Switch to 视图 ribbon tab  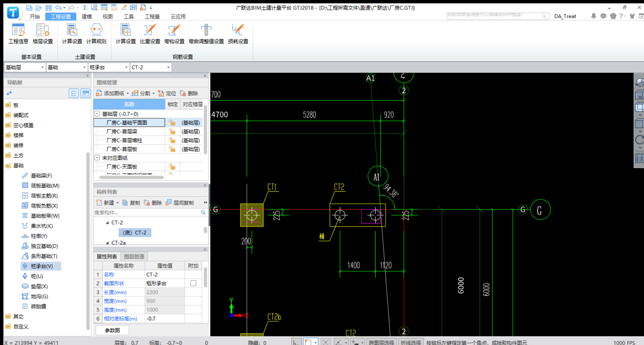[108, 16]
